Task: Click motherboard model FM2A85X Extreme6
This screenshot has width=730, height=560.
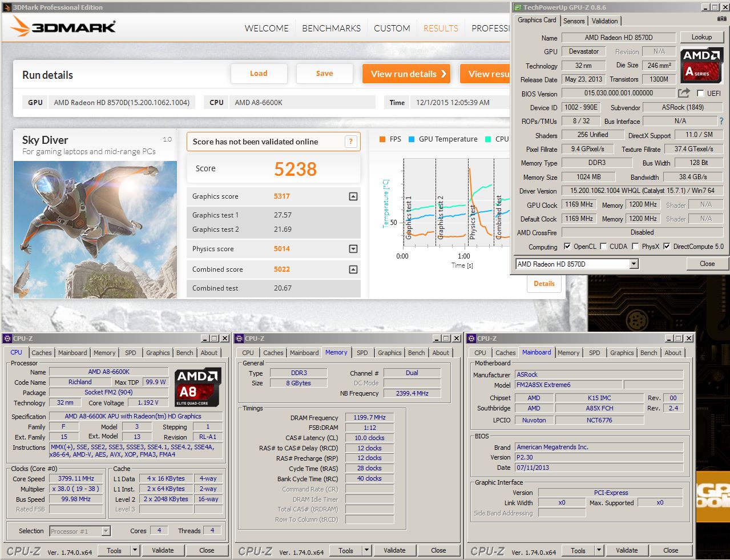Action: [568, 385]
